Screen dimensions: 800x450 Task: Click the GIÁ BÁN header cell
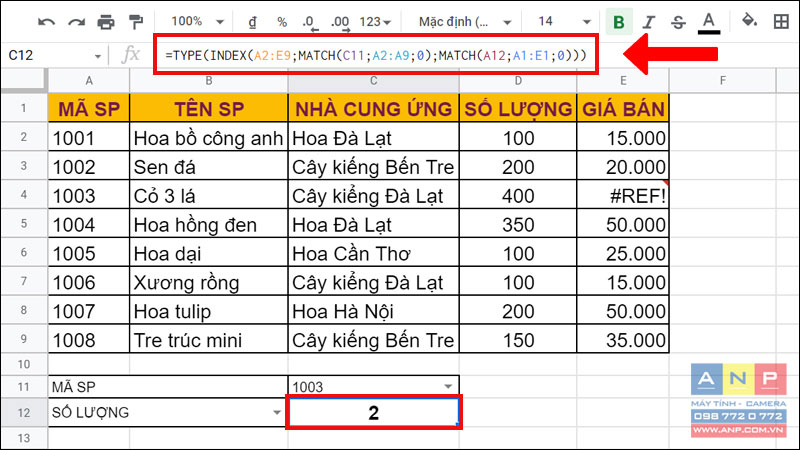623,109
